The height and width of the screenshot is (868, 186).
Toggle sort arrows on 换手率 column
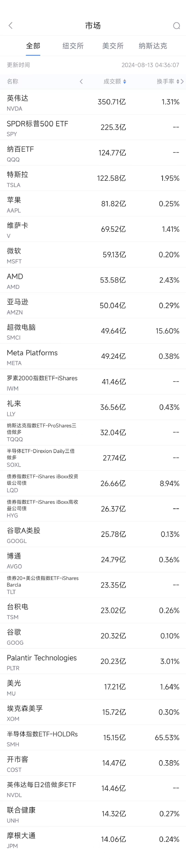pos(178,81)
